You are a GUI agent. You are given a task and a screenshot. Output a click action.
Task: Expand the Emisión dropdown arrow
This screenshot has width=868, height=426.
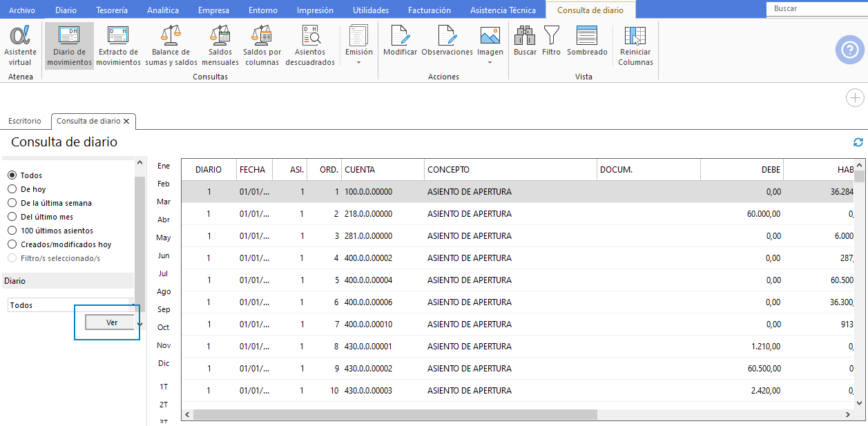point(358,62)
